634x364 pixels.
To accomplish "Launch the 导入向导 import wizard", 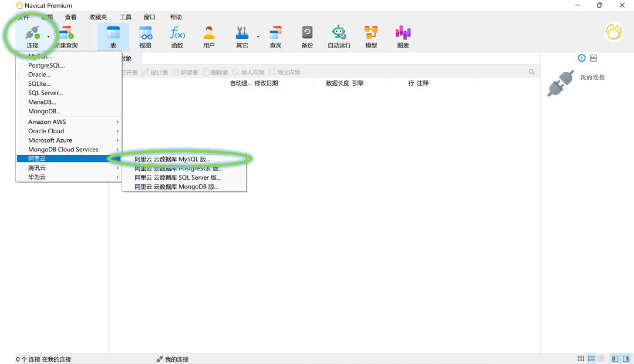I will (x=248, y=72).
